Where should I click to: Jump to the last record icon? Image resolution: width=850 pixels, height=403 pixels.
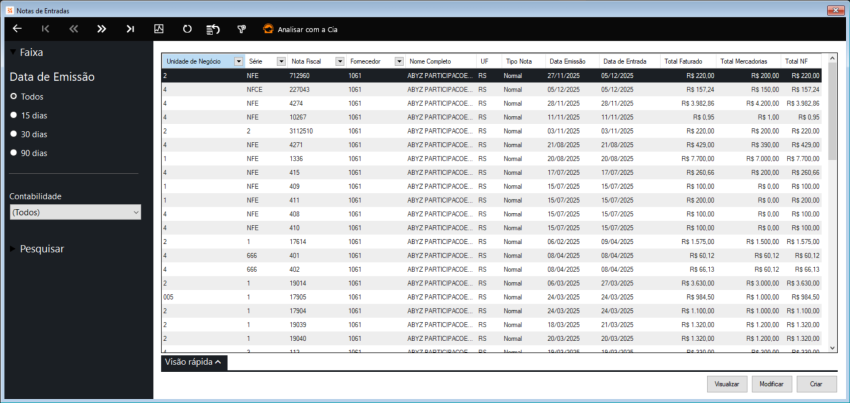coord(130,29)
